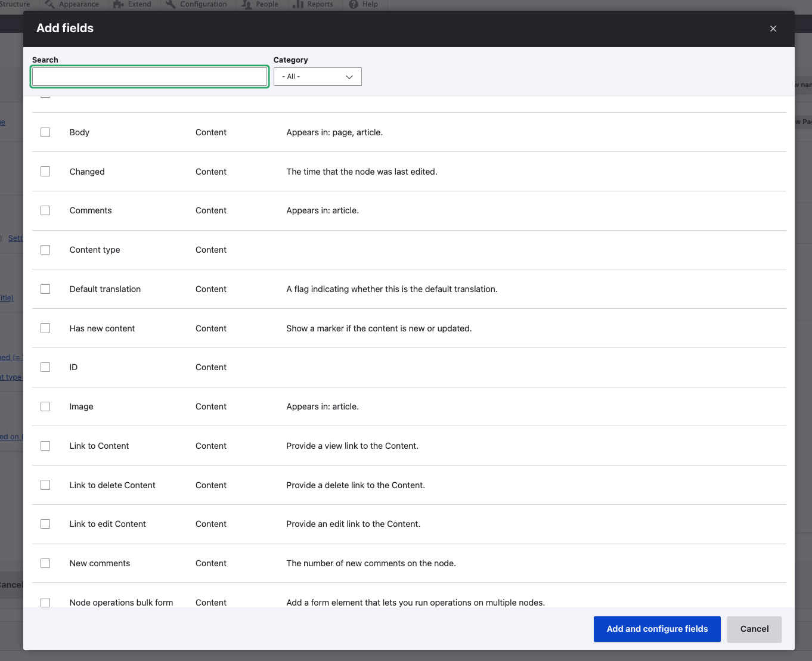Viewport: 812px width, 661px height.
Task: Click the Appearance paintbrush icon
Action: pyautogui.click(x=50, y=4)
